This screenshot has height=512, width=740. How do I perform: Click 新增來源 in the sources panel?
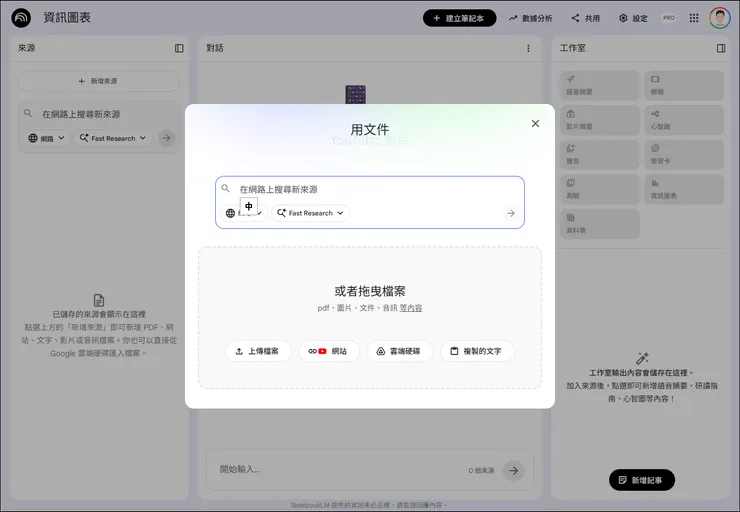[99, 81]
